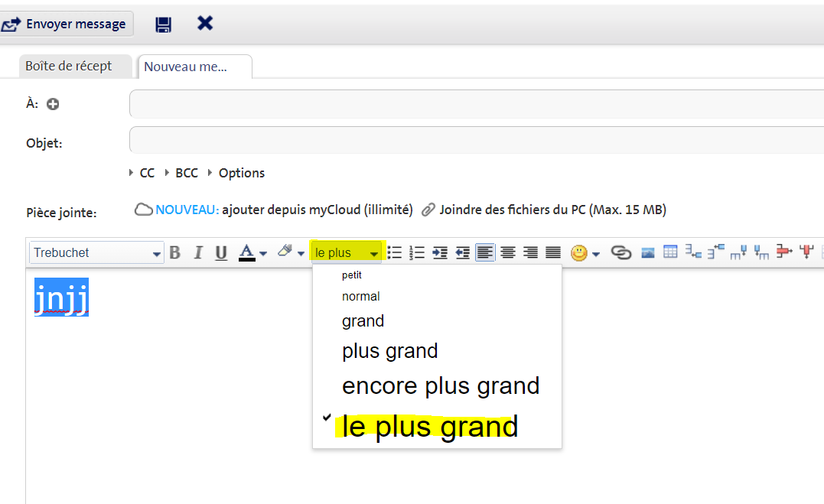Image resolution: width=824 pixels, height=504 pixels.
Task: Insert a smiley emoticon
Action: click(x=580, y=252)
